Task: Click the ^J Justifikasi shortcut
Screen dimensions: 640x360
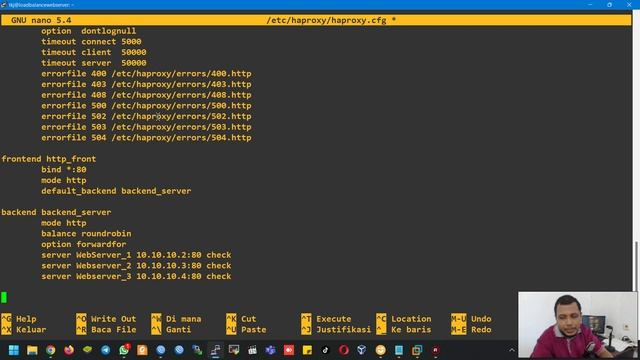Action: pos(336,329)
